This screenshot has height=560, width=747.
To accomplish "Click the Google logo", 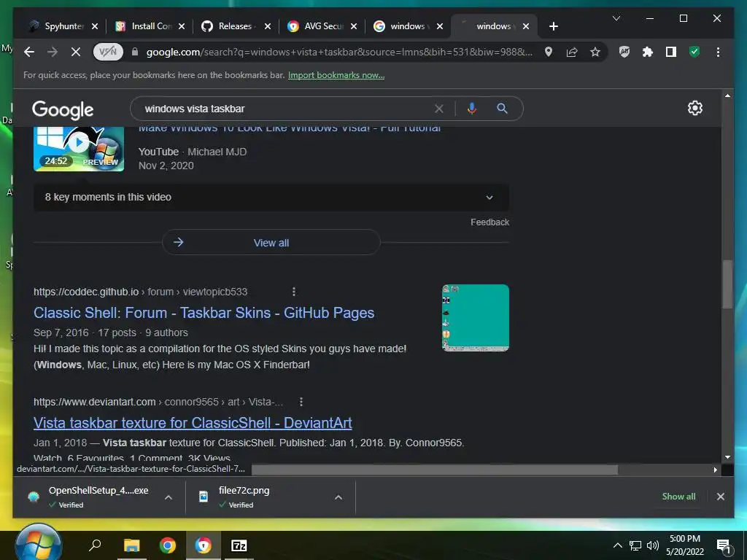I will (x=63, y=109).
